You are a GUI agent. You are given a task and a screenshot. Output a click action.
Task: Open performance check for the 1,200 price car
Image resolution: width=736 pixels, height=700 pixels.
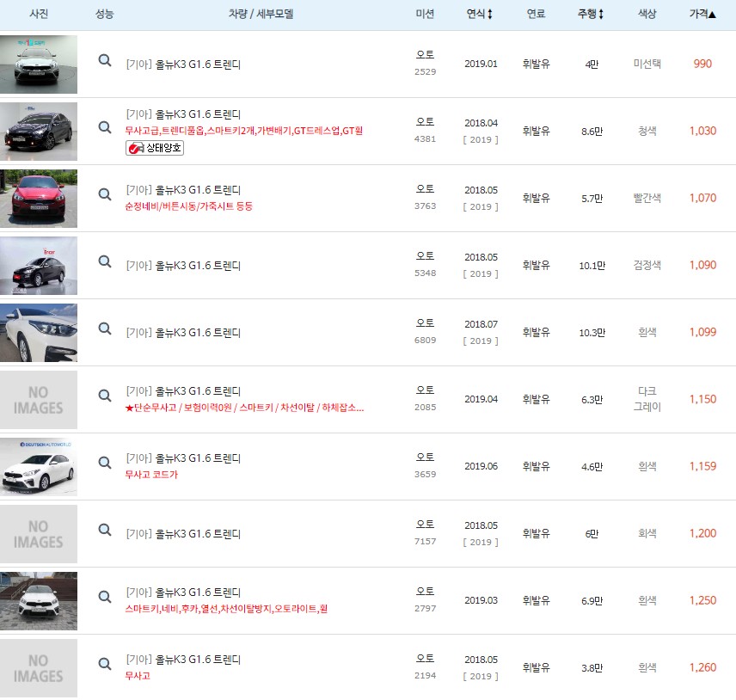click(x=105, y=531)
